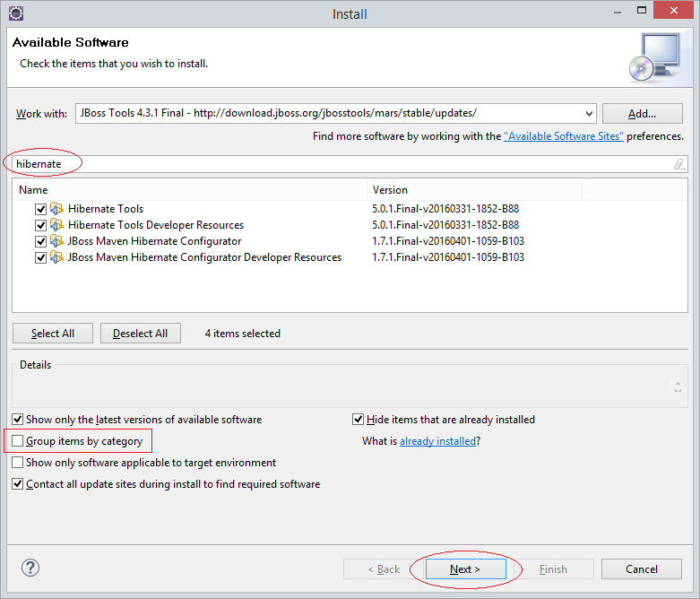Viewport: 700px width, 599px height.
Task: Toggle Show only the latest versions checkbox
Action: (17, 420)
